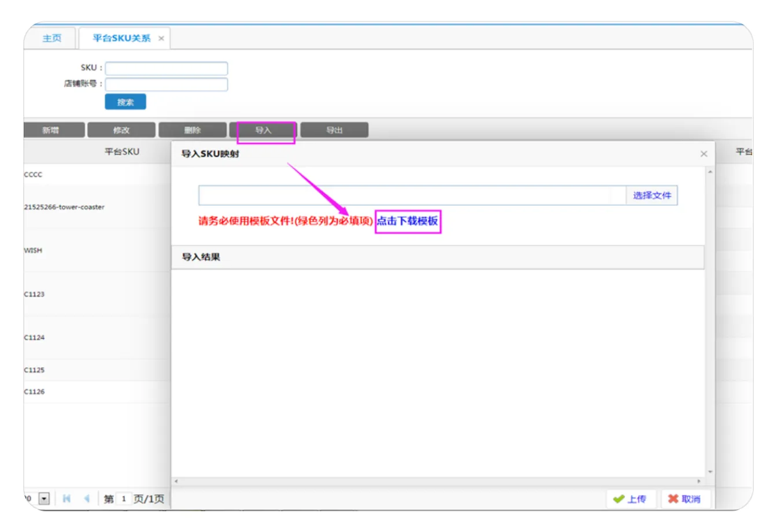The image size is (777, 532).
Task: Close the 平台SKU关系 tab
Action: [x=161, y=39]
